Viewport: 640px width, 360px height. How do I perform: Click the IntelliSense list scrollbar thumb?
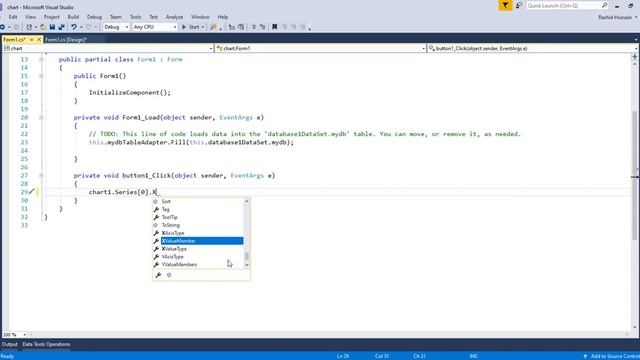[247, 257]
